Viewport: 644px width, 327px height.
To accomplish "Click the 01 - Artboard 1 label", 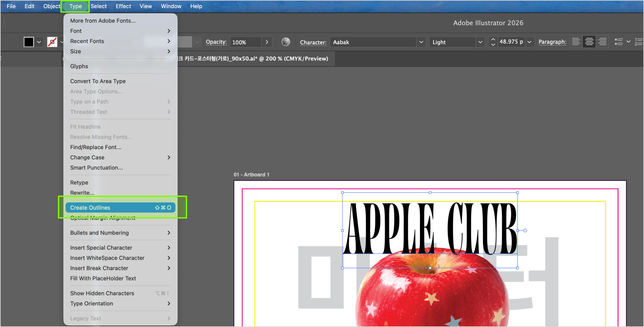I will point(251,175).
